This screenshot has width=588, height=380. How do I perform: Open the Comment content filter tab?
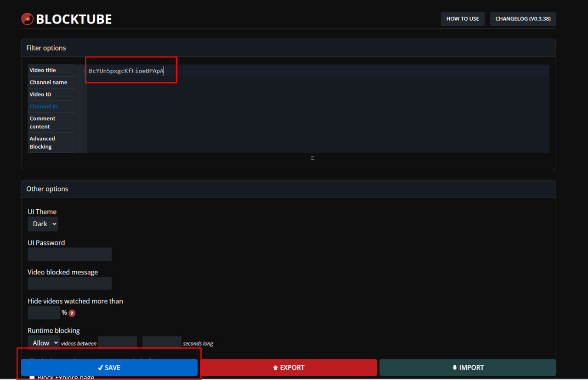pos(51,123)
